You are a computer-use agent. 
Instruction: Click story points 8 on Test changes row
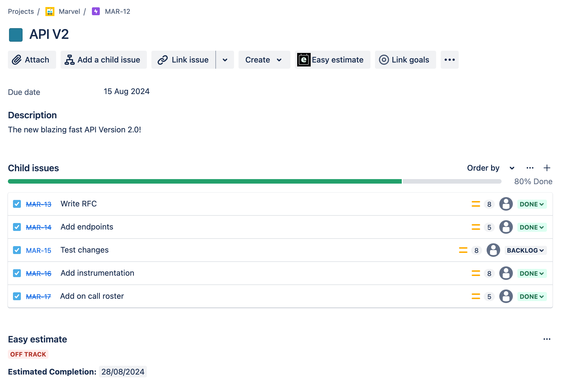click(476, 250)
